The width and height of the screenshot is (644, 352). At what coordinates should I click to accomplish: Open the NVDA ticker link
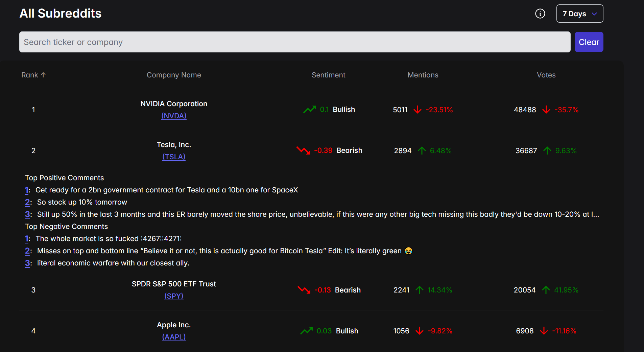pos(174,116)
